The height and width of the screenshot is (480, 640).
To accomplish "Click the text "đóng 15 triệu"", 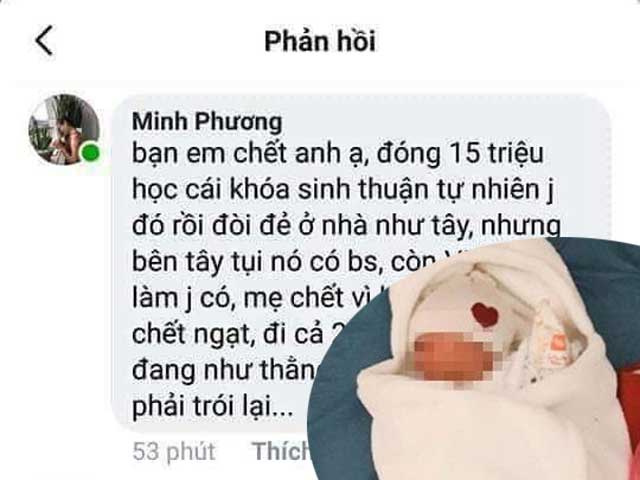I will click(460, 153).
